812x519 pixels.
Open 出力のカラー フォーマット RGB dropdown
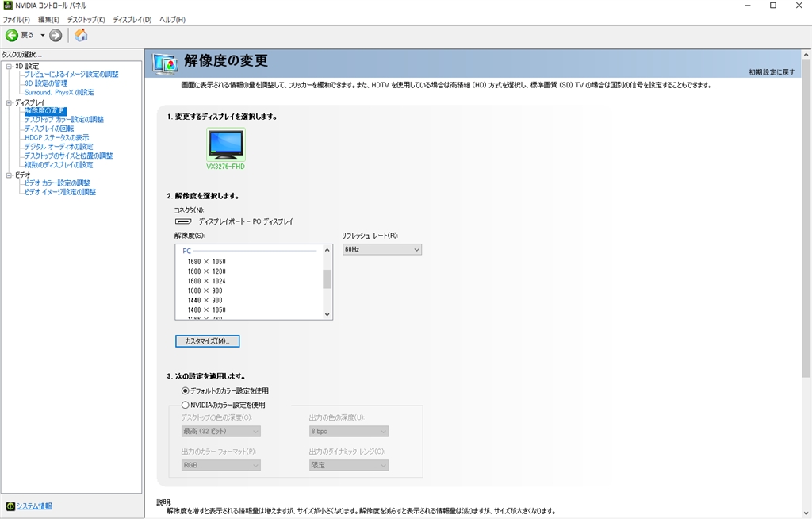coord(221,465)
